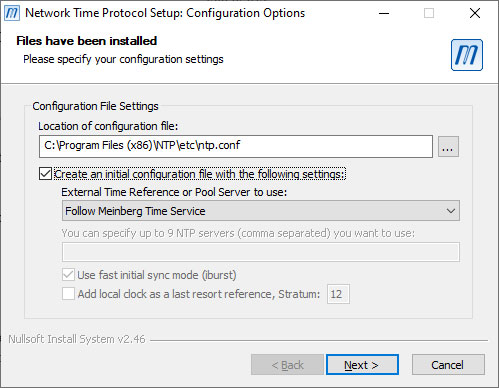Click 'Please specify your configuration settings' text

coord(123,59)
